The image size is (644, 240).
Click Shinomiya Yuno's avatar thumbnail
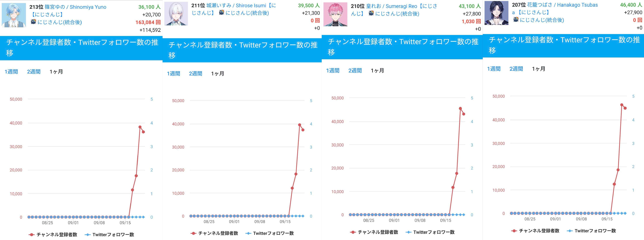tap(14, 15)
